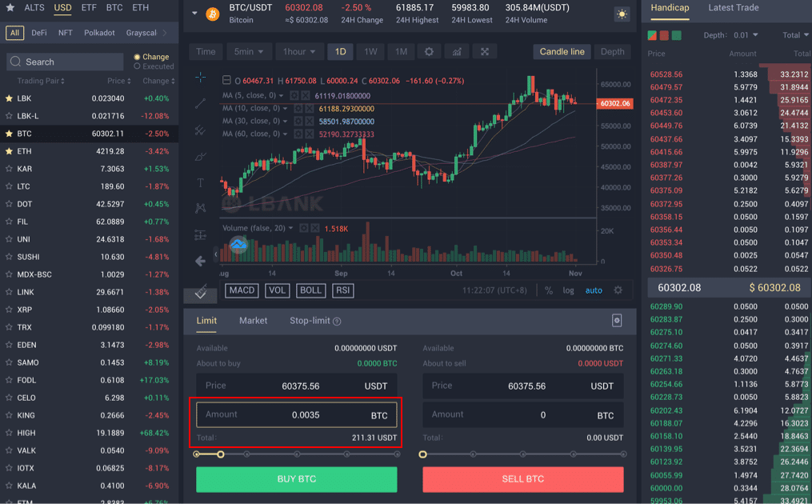Set the chart interval to 1W

(x=370, y=52)
